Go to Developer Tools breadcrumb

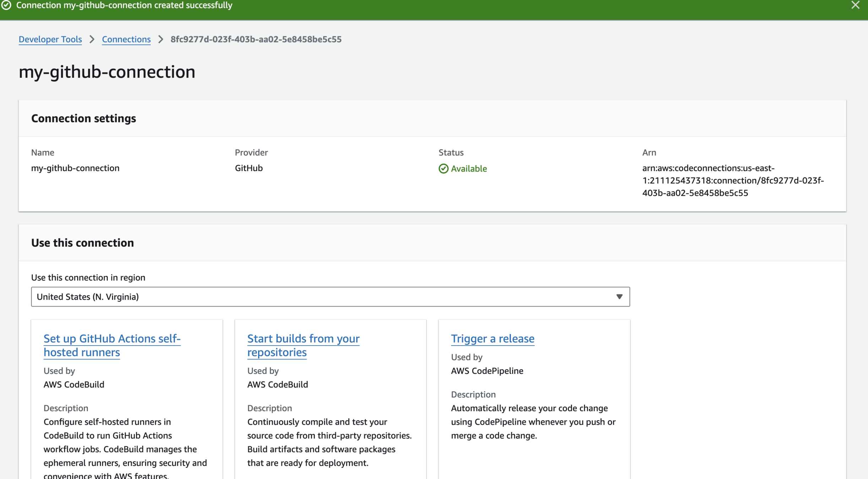tap(50, 39)
